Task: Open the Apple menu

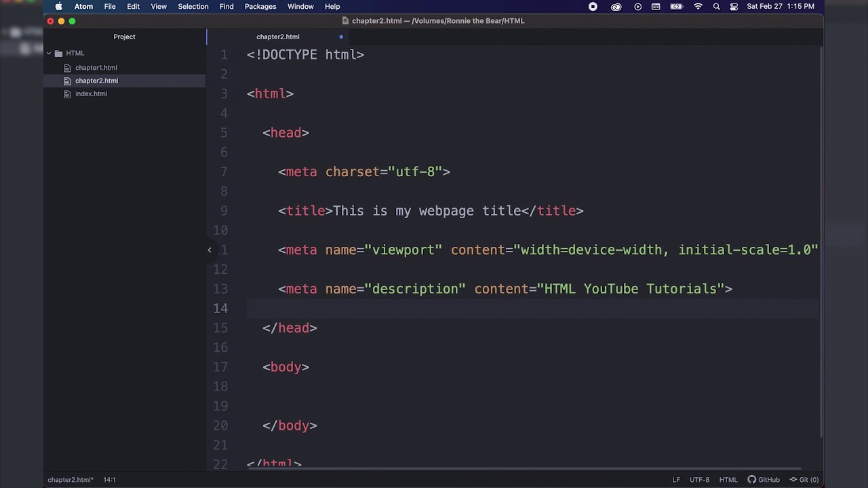Action: coord(58,7)
